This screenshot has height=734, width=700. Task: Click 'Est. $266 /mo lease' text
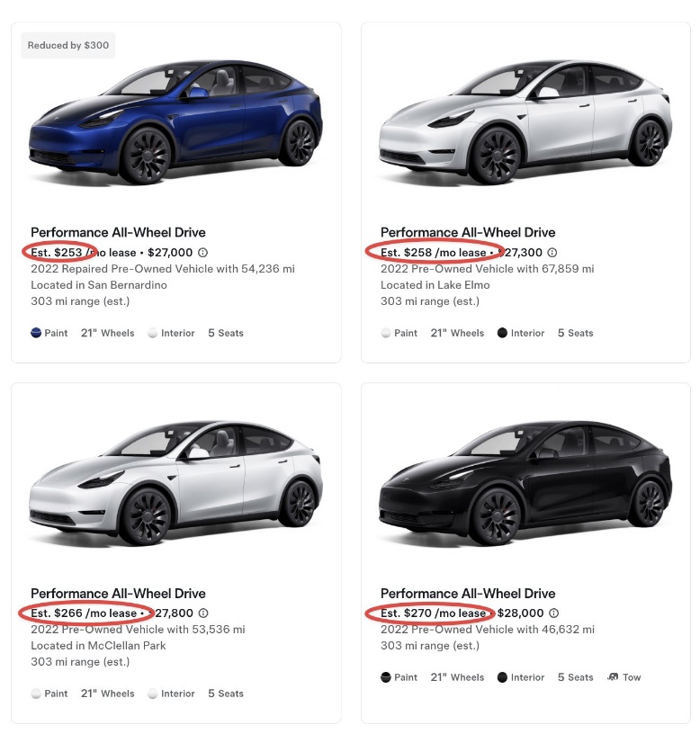tap(84, 613)
